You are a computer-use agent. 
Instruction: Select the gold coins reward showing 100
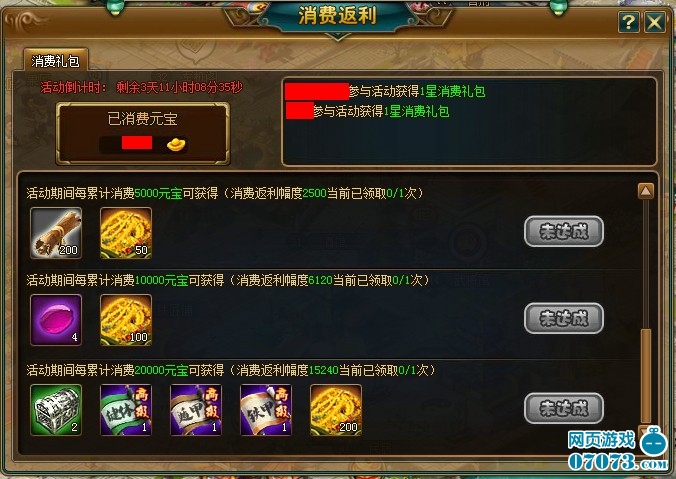point(126,320)
